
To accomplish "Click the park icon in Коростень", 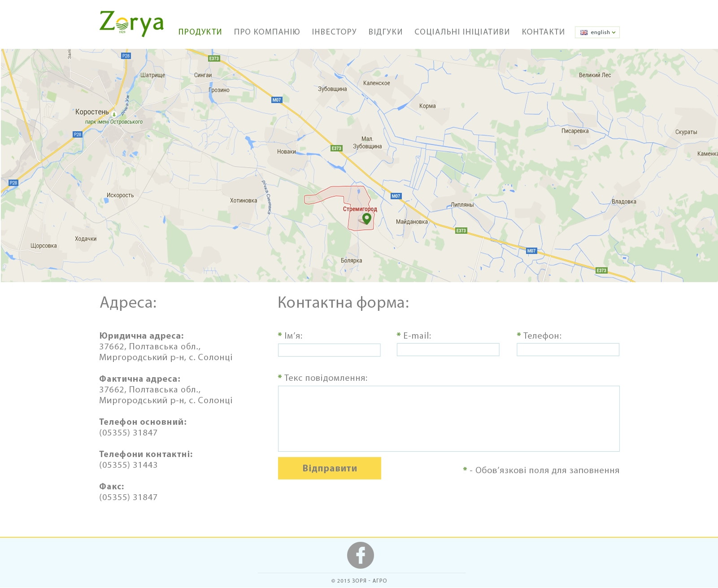I will (114, 114).
